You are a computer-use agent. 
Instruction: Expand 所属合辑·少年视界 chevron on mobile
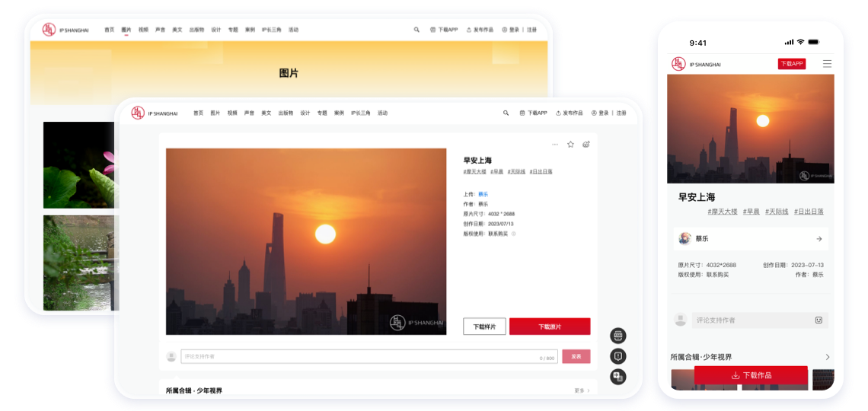[x=828, y=357]
